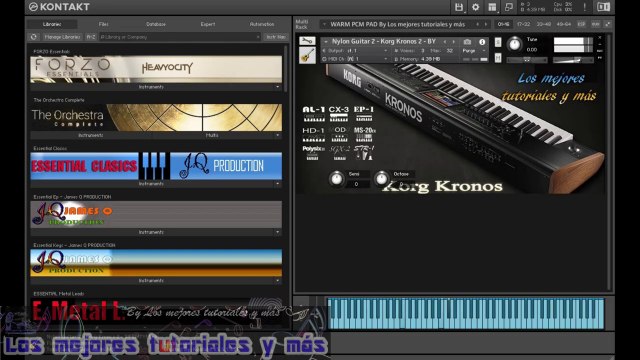The height and width of the screenshot is (360, 640).
Task: Toggle the AUX button in the rack header
Action: (596, 24)
